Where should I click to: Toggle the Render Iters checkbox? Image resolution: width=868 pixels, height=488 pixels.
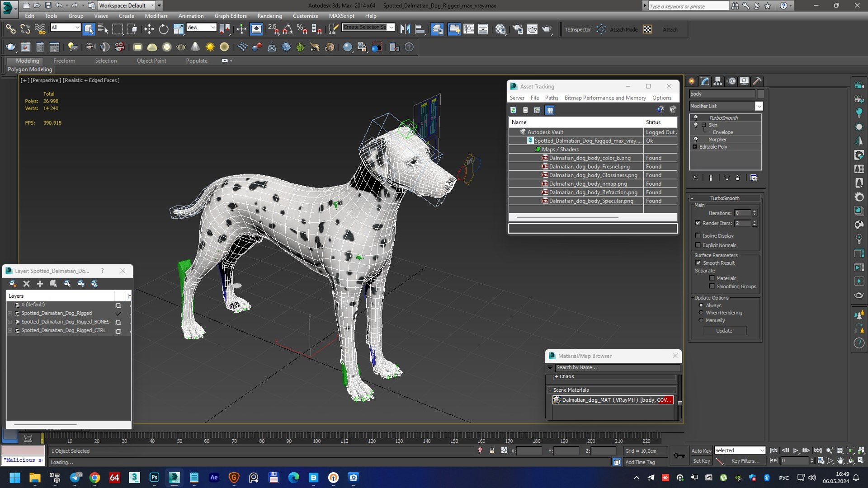698,223
